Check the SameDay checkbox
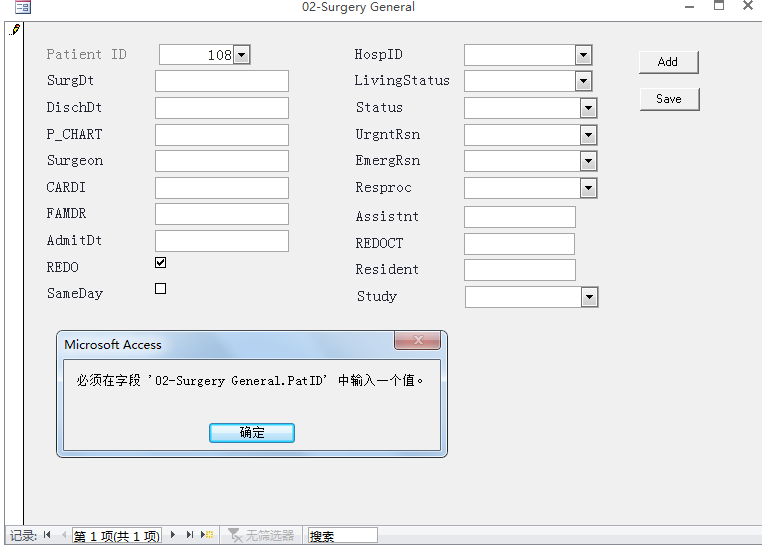762x548 pixels. (x=160, y=289)
